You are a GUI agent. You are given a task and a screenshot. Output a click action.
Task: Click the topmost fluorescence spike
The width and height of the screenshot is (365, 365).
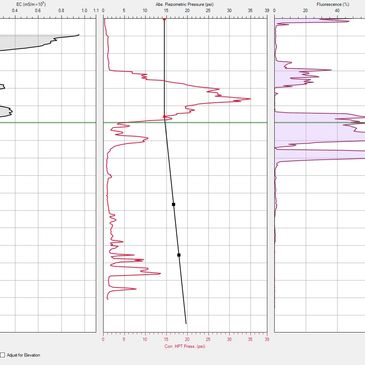(347, 21)
